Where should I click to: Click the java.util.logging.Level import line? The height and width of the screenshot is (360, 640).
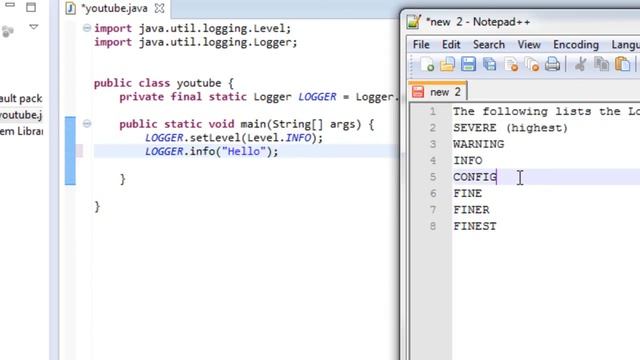[x=193, y=28]
